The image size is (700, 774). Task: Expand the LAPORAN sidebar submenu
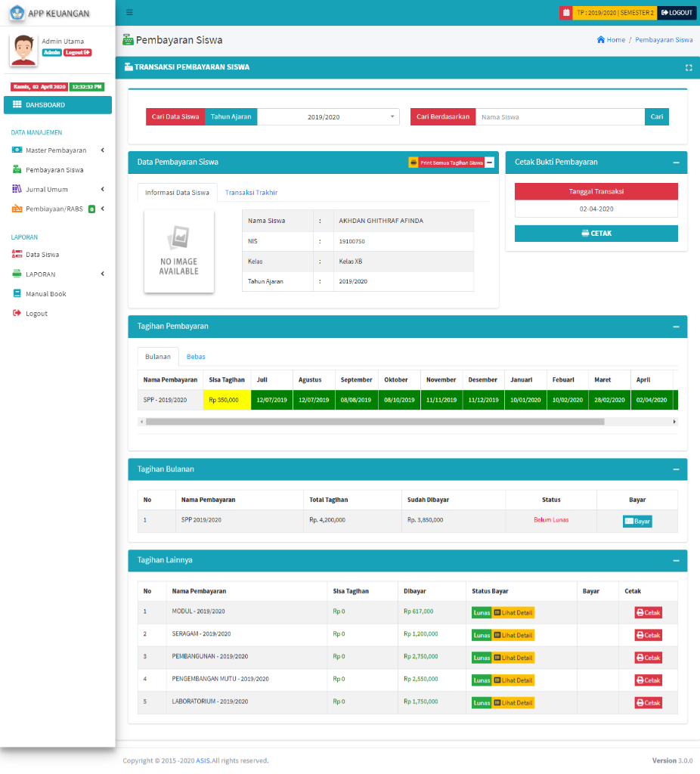coord(102,274)
